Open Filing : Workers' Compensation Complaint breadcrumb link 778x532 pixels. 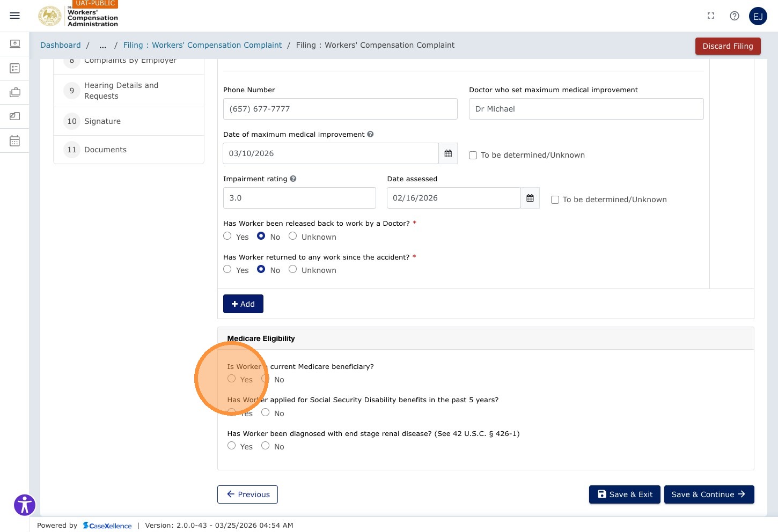202,45
